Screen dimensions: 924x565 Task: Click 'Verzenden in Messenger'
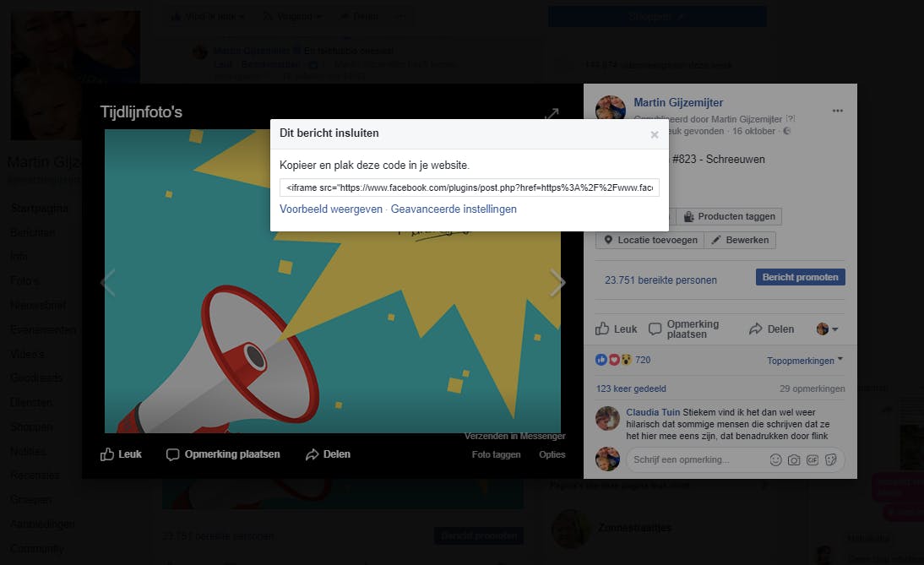tap(514, 436)
